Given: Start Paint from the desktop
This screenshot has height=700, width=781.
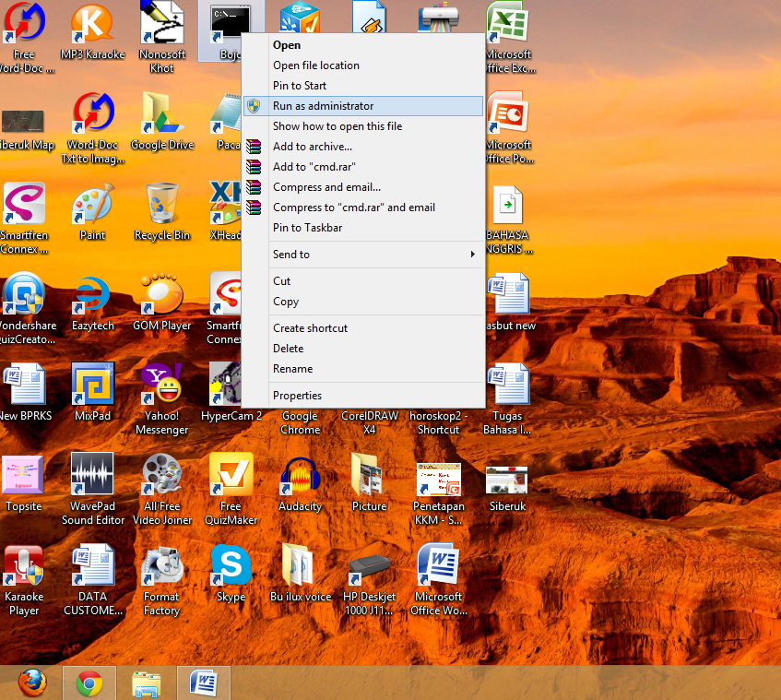Looking at the screenshot, I should click(x=92, y=203).
